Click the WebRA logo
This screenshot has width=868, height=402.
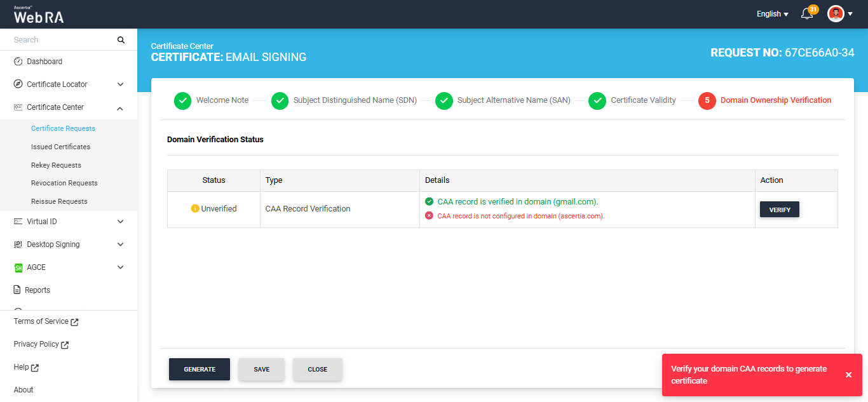click(x=39, y=15)
